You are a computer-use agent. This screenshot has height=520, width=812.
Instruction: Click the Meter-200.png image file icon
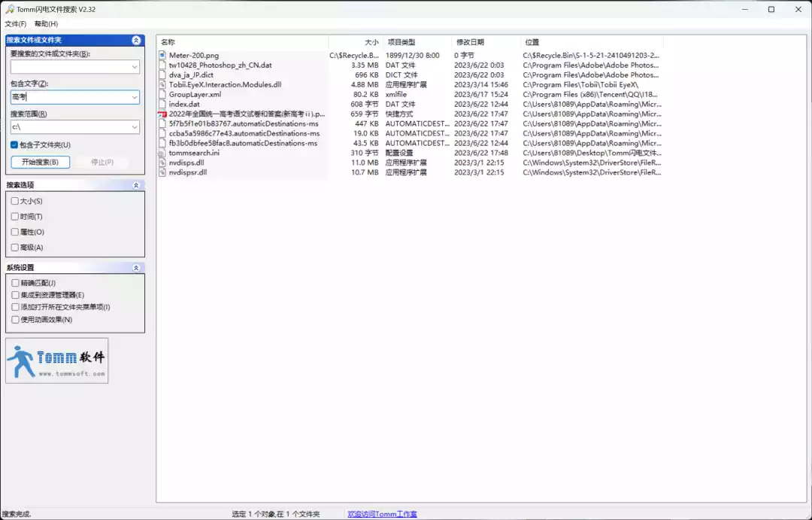pyautogui.click(x=162, y=55)
